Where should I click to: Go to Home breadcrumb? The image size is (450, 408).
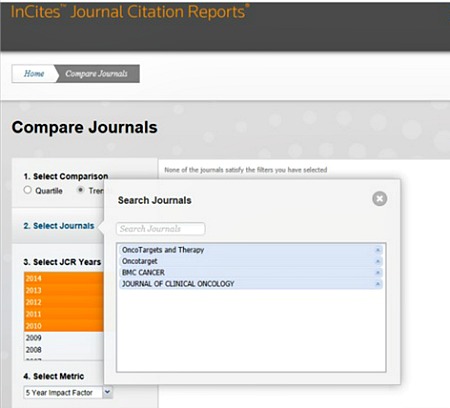point(34,74)
